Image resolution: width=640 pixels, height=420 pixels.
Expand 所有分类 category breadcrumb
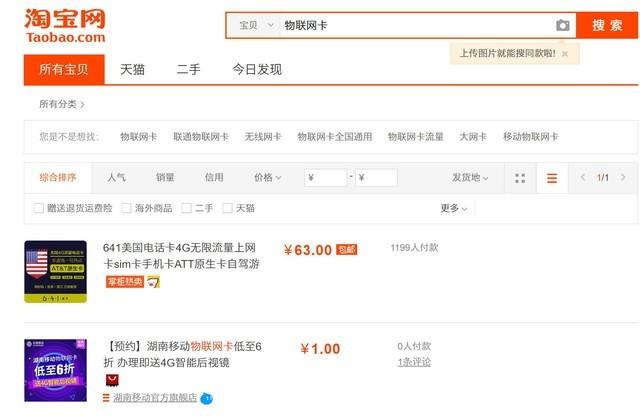tap(62, 104)
